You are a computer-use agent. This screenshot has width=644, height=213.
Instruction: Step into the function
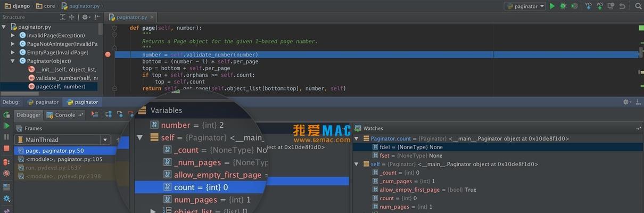[120, 114]
